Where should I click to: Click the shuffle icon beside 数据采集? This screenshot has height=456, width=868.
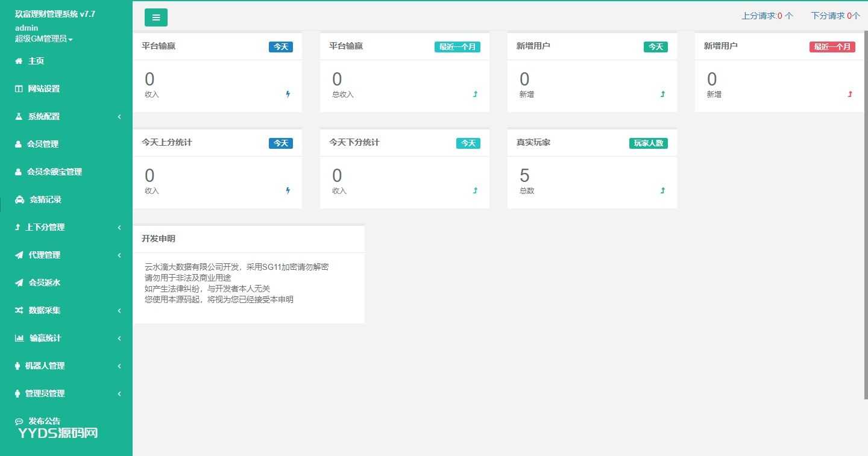tap(19, 310)
